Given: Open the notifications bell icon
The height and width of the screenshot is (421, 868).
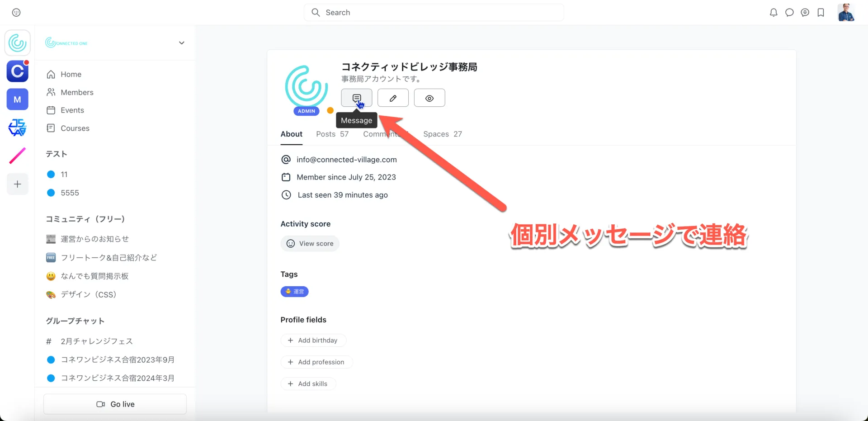Looking at the screenshot, I should [774, 13].
